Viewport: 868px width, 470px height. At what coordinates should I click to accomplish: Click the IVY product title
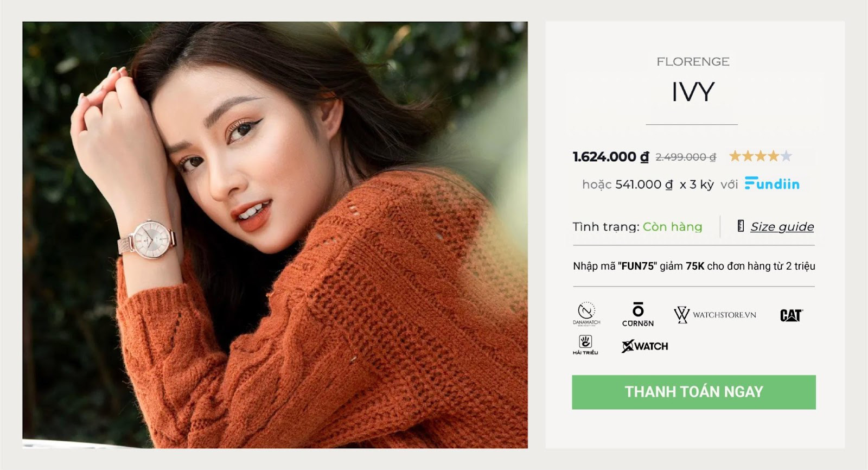pos(693,92)
